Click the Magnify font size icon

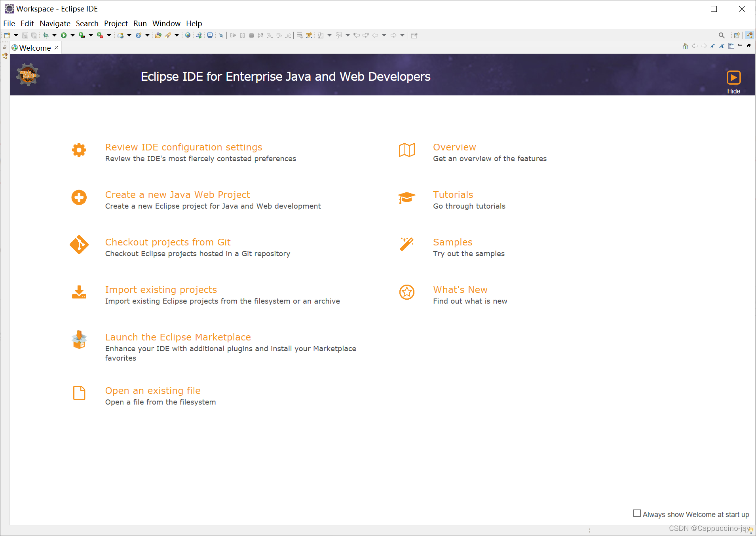pyautogui.click(x=722, y=46)
